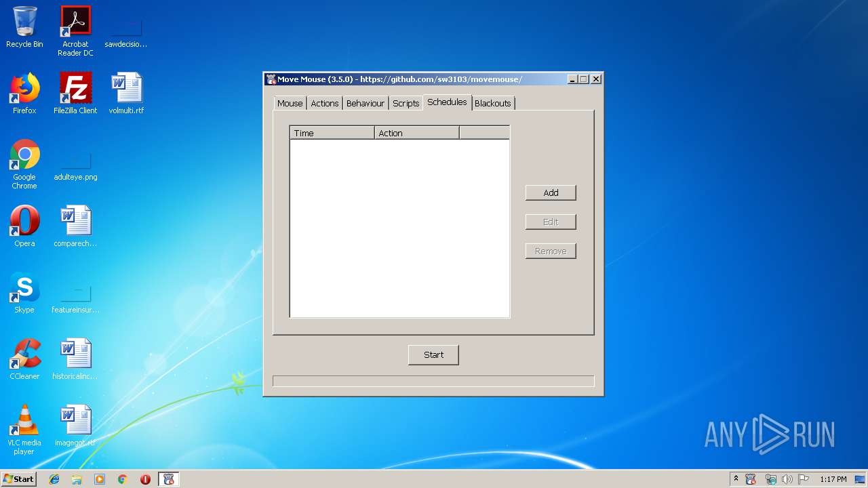The image size is (868, 488).
Task: Select the imagegot.rtf document icon
Action: (x=75, y=426)
